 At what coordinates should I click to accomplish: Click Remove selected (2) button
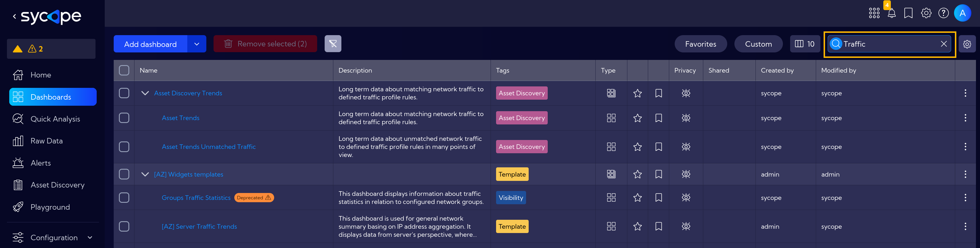(265, 44)
